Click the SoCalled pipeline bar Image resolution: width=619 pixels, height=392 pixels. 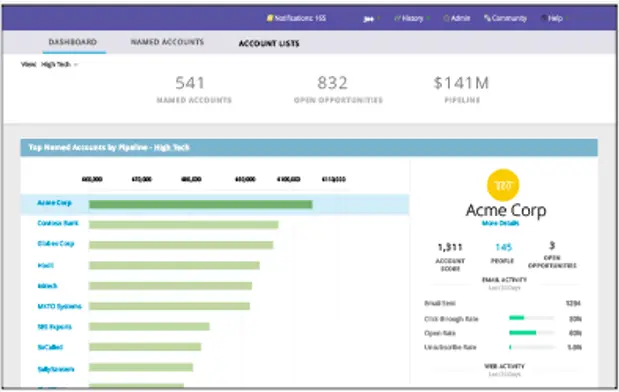point(145,347)
